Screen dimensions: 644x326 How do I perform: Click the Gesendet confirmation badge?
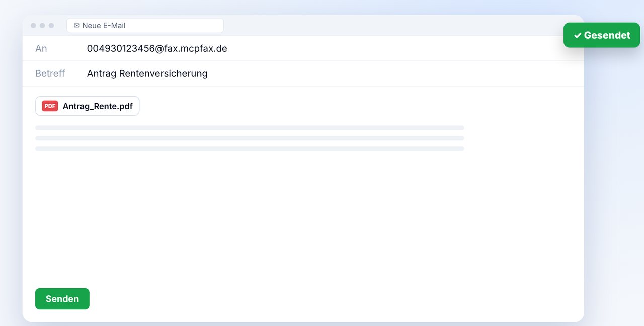coord(602,35)
